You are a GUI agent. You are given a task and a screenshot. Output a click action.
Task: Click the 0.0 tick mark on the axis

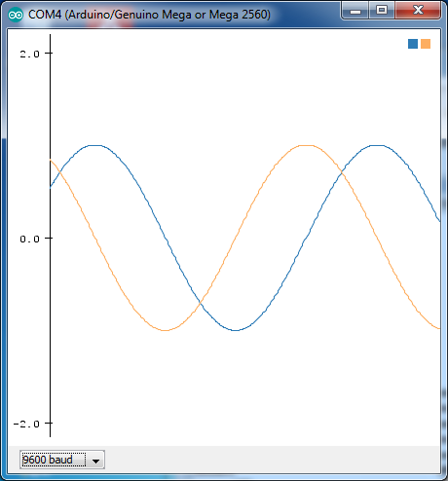pos(49,239)
